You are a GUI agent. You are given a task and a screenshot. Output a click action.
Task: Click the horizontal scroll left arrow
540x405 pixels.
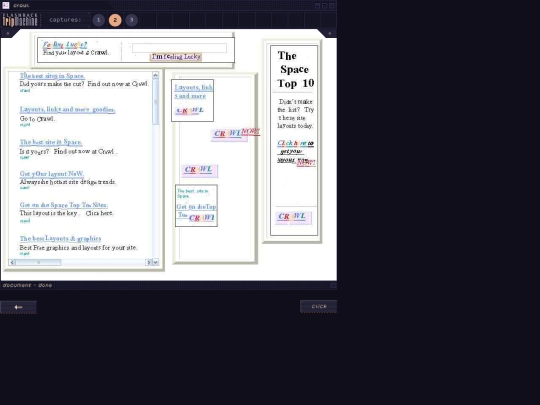12,262
